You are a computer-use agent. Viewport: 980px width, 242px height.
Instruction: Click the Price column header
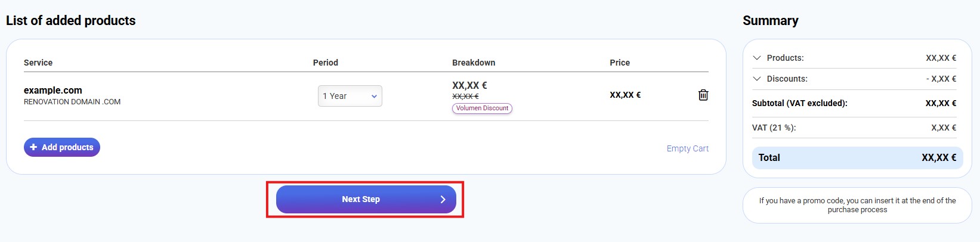620,63
